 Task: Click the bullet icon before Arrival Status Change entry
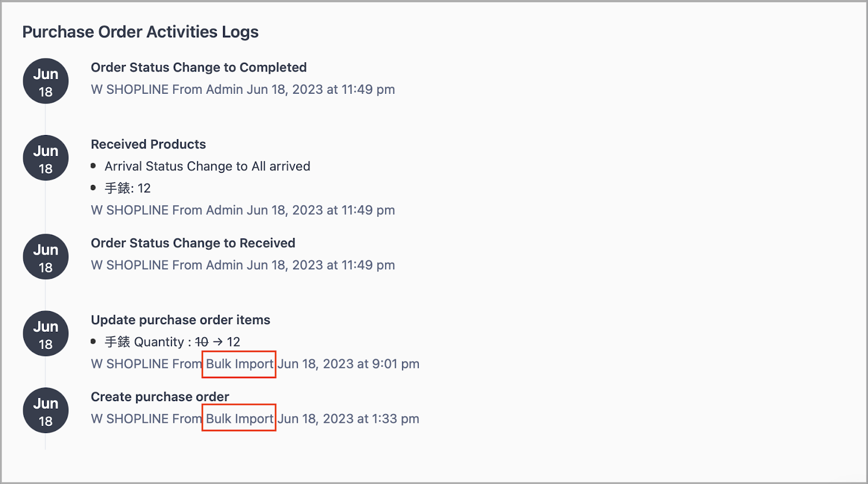pyautogui.click(x=94, y=165)
